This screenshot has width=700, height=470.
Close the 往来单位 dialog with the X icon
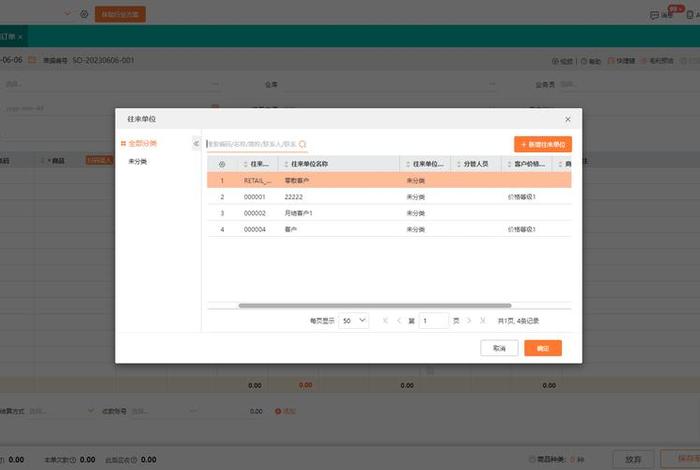(567, 119)
